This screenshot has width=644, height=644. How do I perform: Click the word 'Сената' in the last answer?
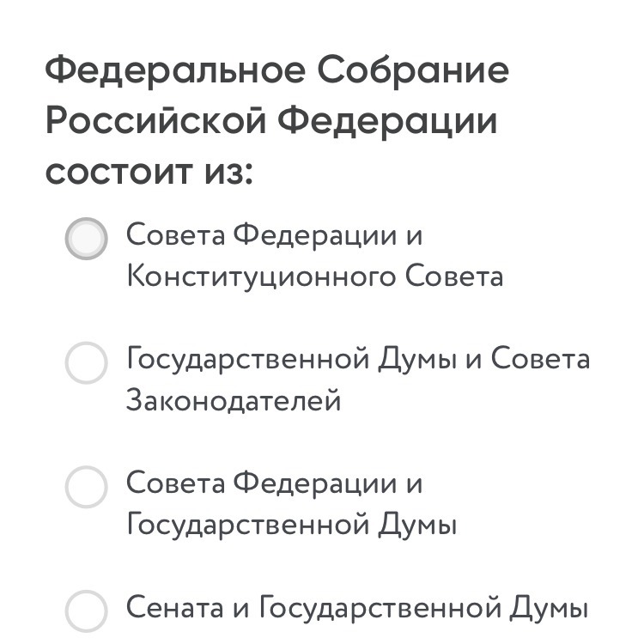pyautogui.click(x=175, y=609)
